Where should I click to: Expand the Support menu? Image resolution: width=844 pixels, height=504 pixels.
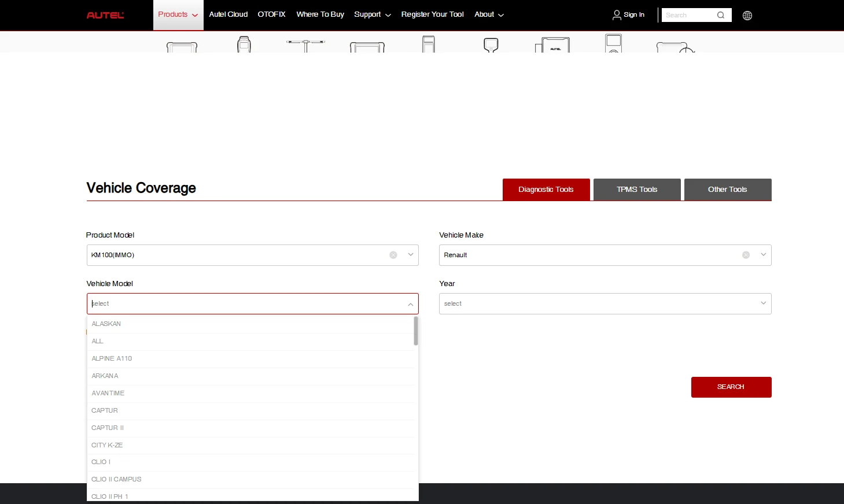click(x=373, y=14)
